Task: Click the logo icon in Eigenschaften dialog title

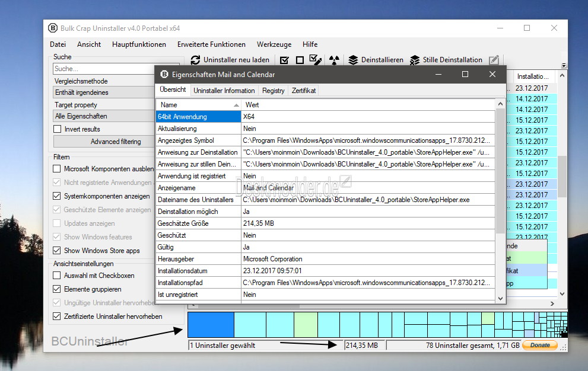Action: click(164, 74)
